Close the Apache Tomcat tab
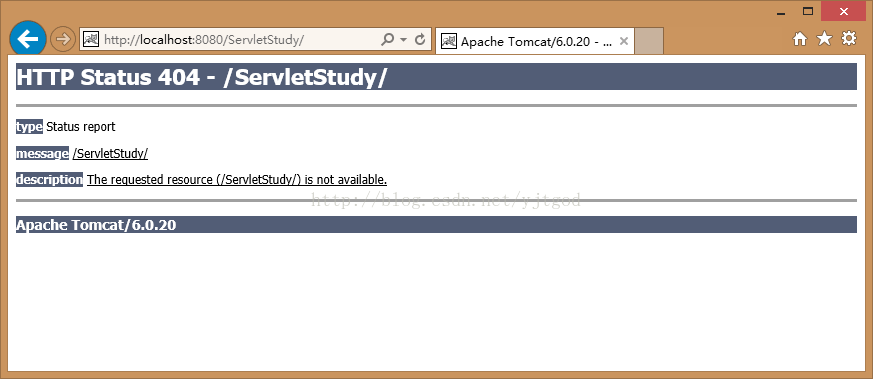This screenshot has height=379, width=873. pyautogui.click(x=624, y=41)
